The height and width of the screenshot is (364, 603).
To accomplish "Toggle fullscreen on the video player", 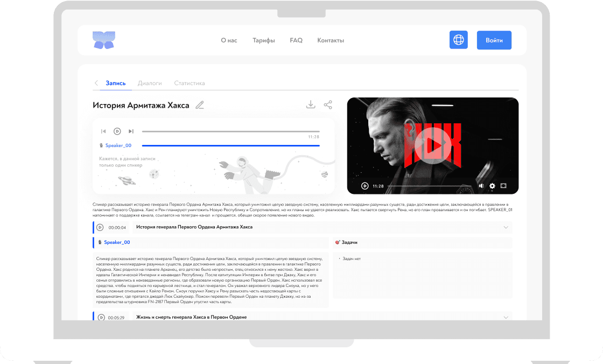I will pyautogui.click(x=504, y=186).
